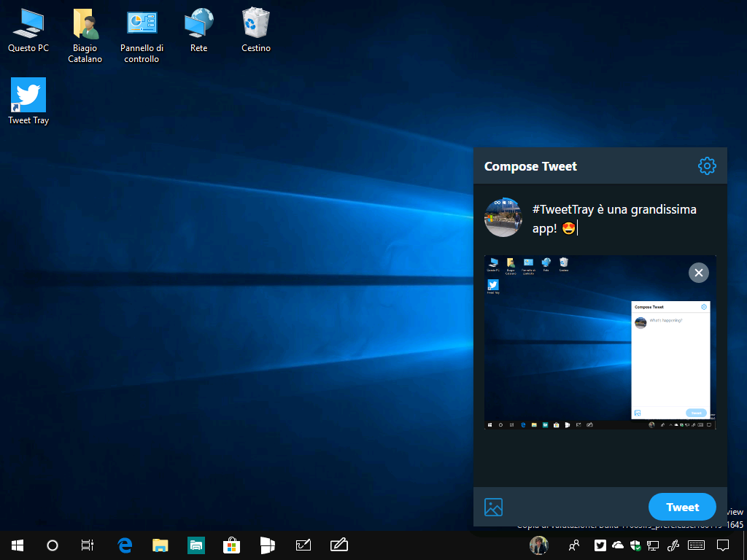747x560 pixels.
Task: Click the tweet text compose field
Action: [x=623, y=219]
